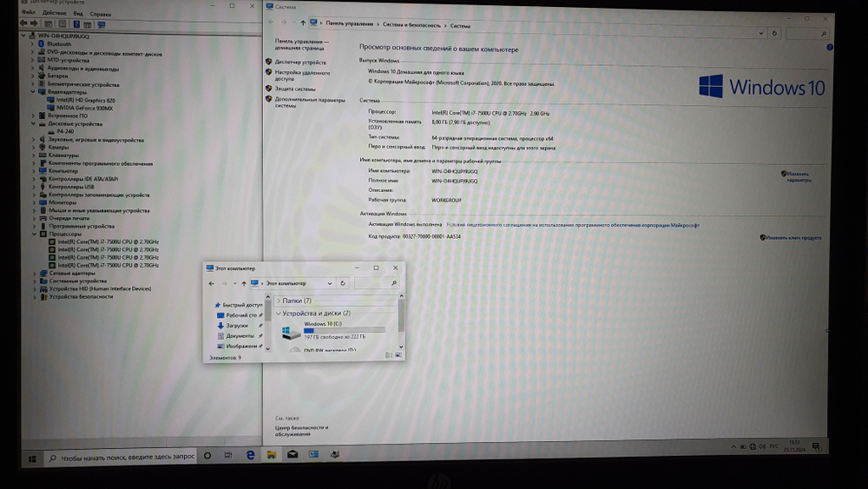The width and height of the screenshot is (868, 489).
Task: Collapse Дисковые устройства node
Action: point(33,124)
